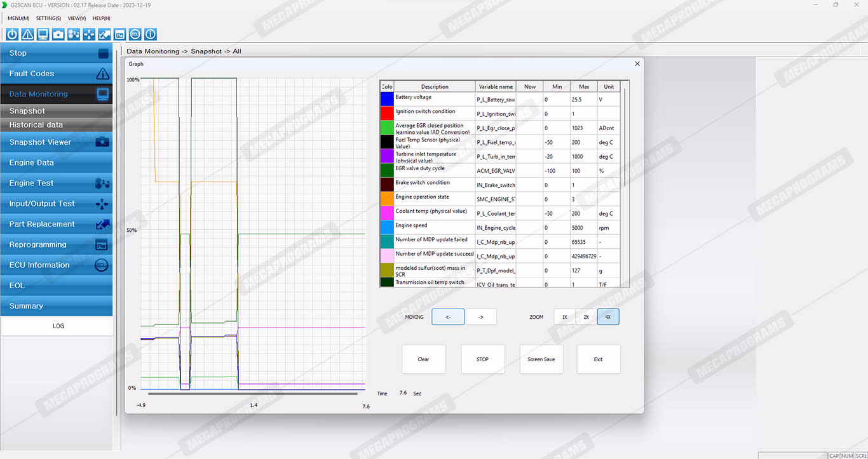The image size is (868, 459).
Task: Click the monitor icon in the toolbar
Action: point(43,34)
